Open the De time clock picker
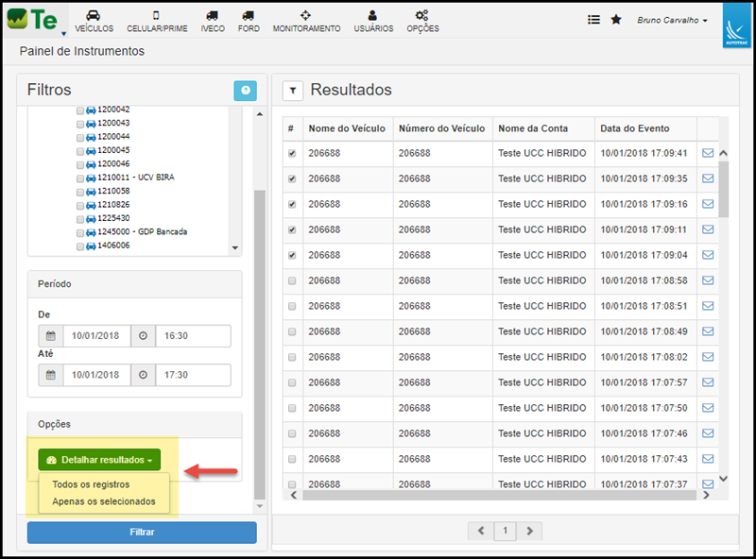Screen dimensions: 756x559 click(x=144, y=336)
